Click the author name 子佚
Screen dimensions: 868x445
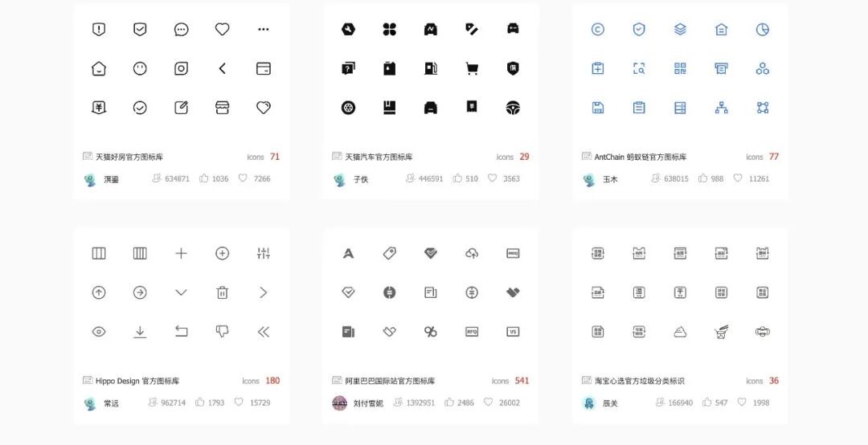point(361,179)
